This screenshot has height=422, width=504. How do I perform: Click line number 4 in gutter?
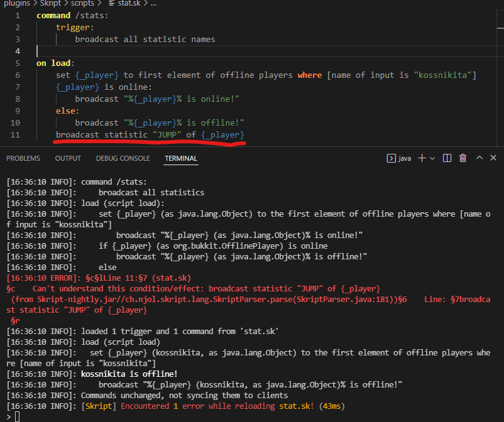point(18,51)
